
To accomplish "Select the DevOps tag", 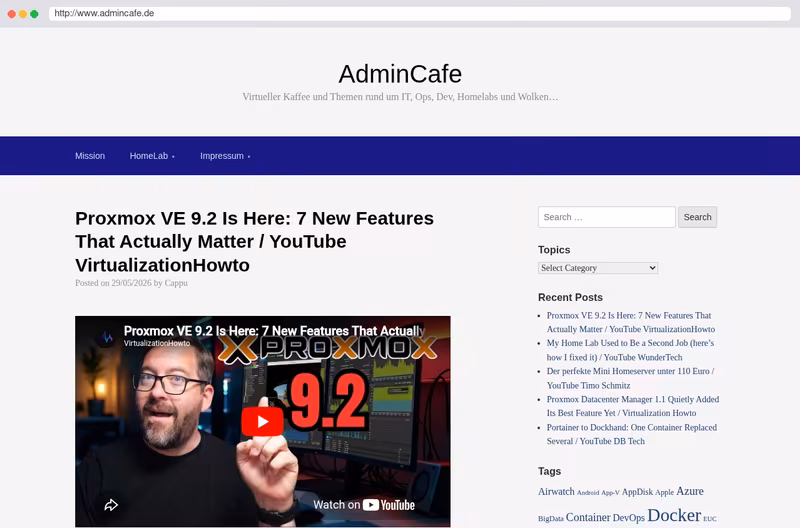I will click(x=629, y=518).
